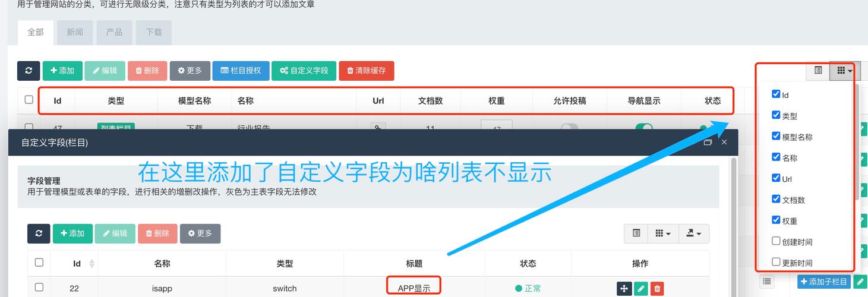
Task: Click the drag-sort icon on isapp row
Action: tap(624, 289)
